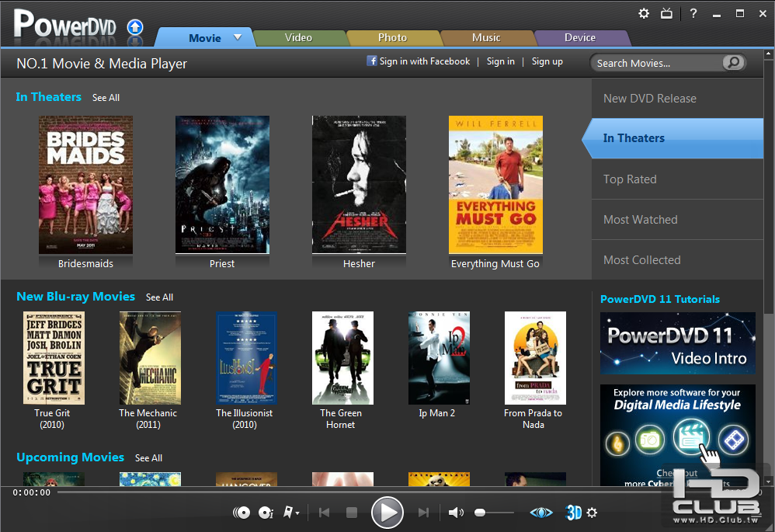Click Upcoming Movies heading
This screenshot has height=532, width=775.
pyautogui.click(x=70, y=457)
